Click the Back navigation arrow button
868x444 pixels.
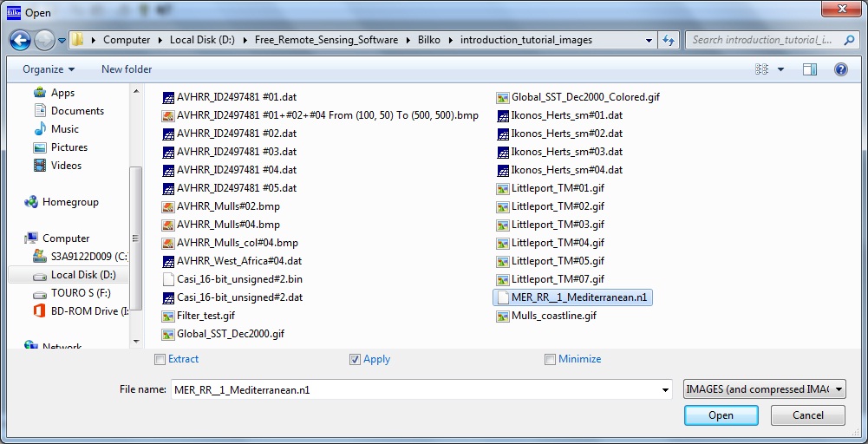[20, 40]
